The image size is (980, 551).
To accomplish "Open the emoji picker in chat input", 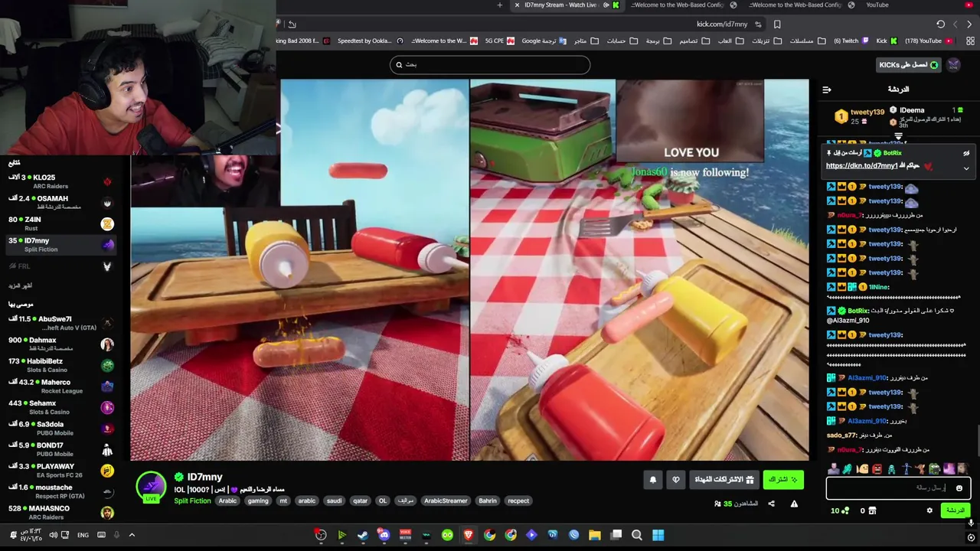I will tap(959, 488).
